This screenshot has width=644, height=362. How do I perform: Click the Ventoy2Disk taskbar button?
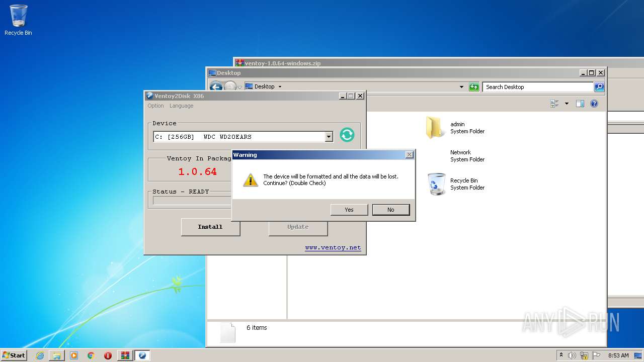[x=142, y=355]
